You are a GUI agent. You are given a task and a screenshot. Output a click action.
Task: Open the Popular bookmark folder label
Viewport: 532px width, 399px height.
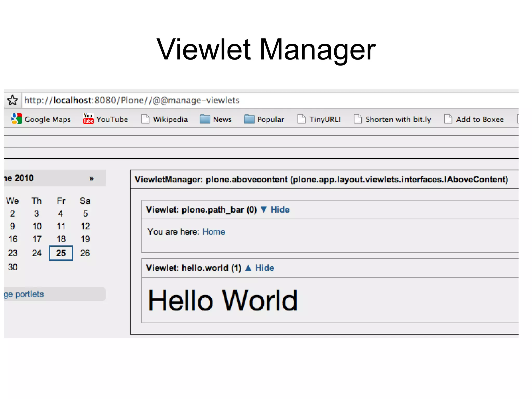pyautogui.click(x=271, y=119)
